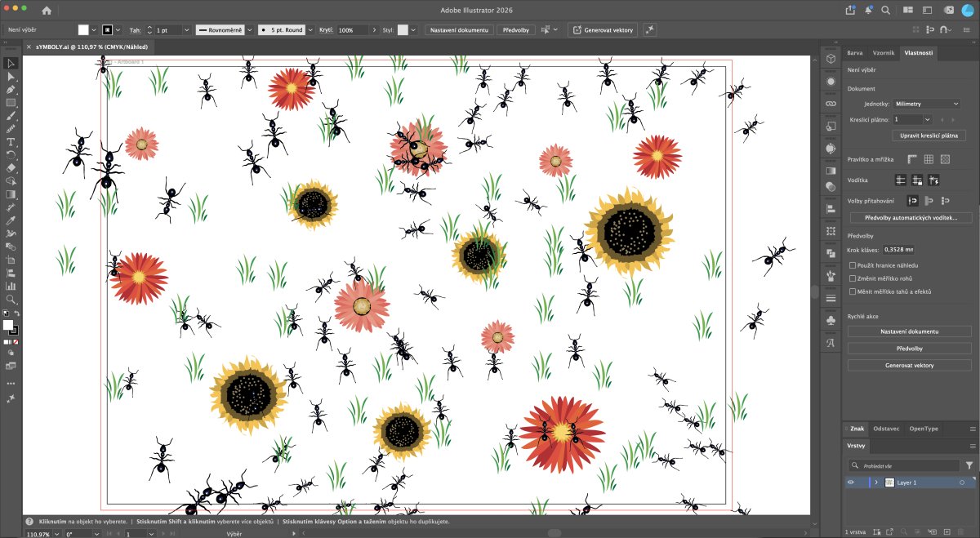Open notifications bell icon
Viewport: 980px width, 538px height.
(869, 11)
